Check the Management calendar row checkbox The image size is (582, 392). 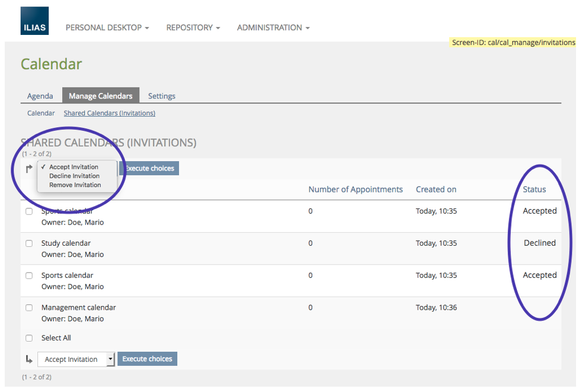point(29,308)
